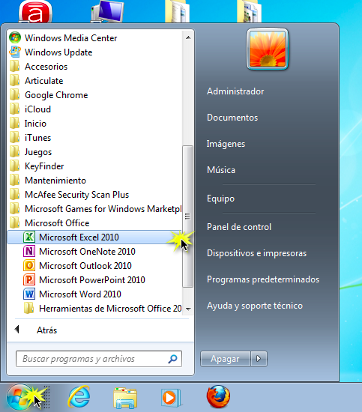Click the iTunes folder icon
362x412 pixels.
pyautogui.click(x=15, y=137)
